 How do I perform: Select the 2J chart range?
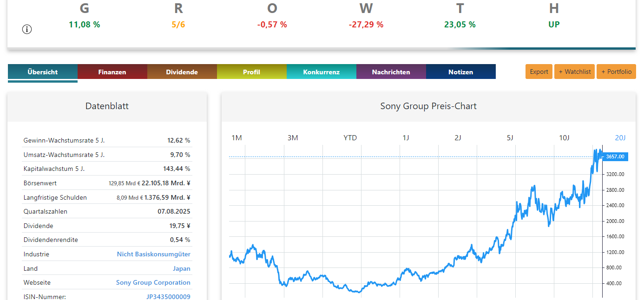pyautogui.click(x=458, y=138)
